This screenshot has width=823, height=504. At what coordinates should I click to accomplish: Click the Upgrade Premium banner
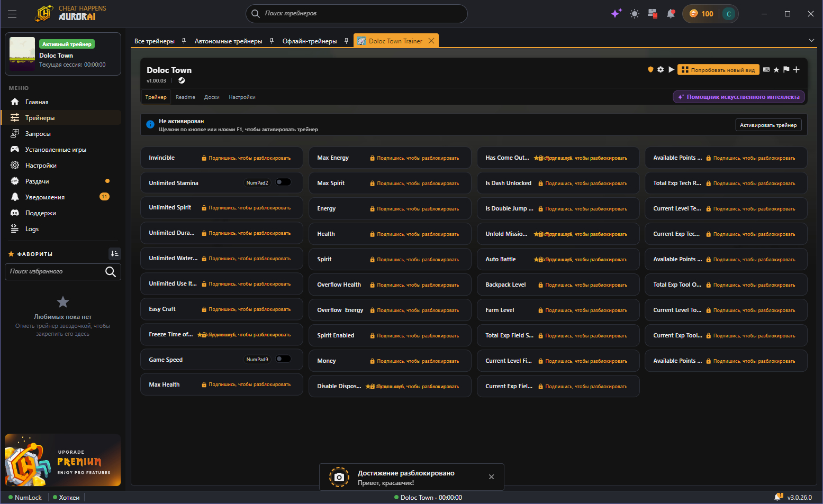tap(63, 460)
